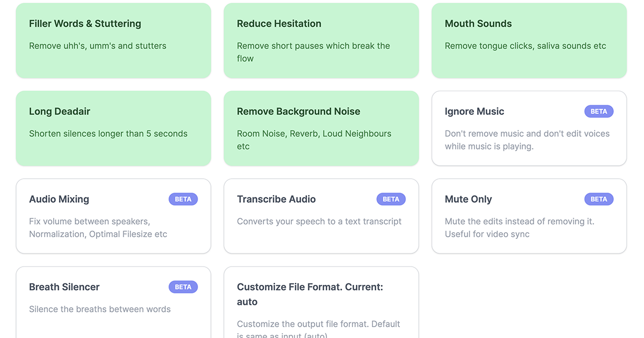Screen dimensions: 644x338
Task: Click the BETA badge on Breath Silencer
Action: (183, 286)
